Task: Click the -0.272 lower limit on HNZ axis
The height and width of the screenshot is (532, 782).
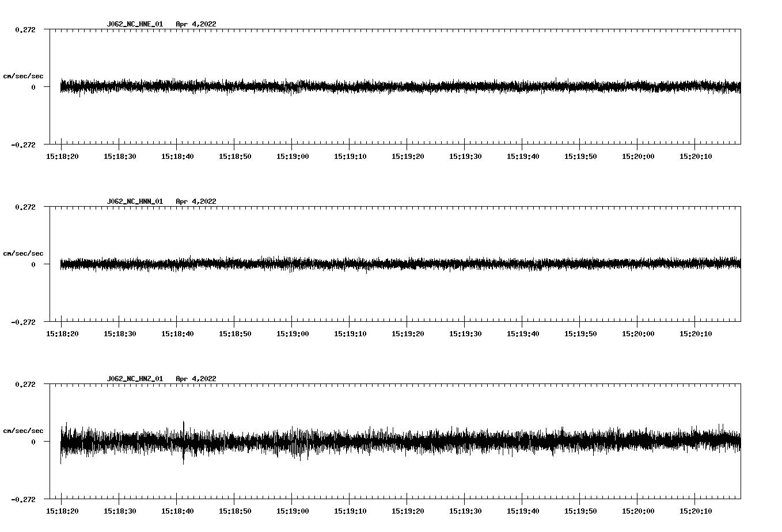Action: [24, 500]
